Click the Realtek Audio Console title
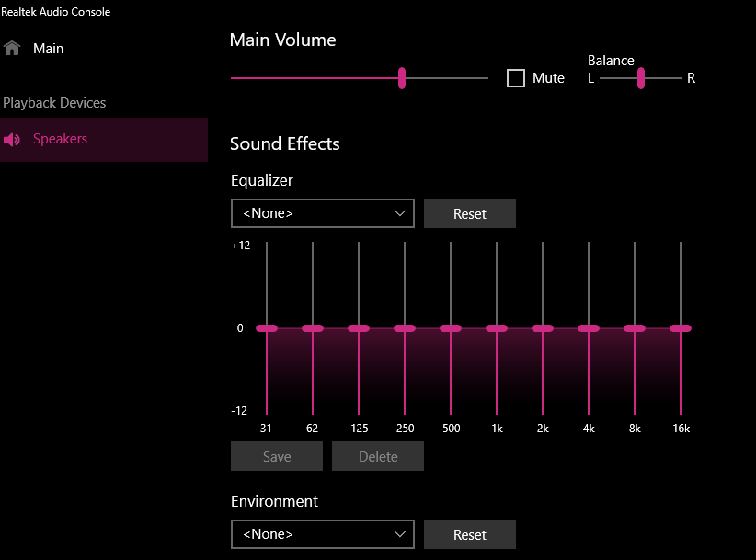This screenshot has height=560, width=756. click(56, 12)
